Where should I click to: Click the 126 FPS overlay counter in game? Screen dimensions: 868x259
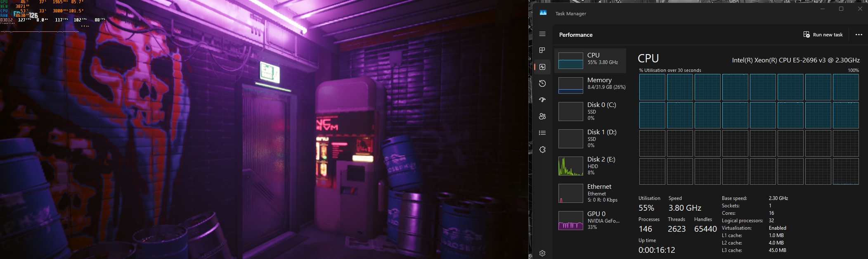point(33,15)
